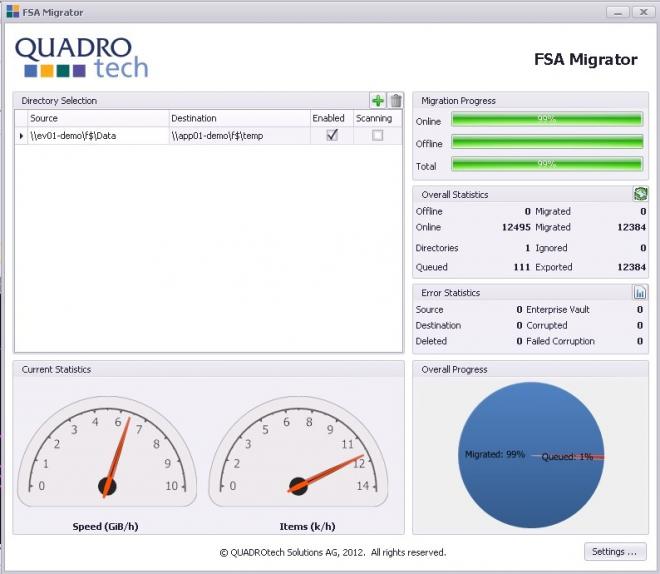The height and width of the screenshot is (574, 660).
Task: Click the Queued value 111
Action: coord(522,267)
